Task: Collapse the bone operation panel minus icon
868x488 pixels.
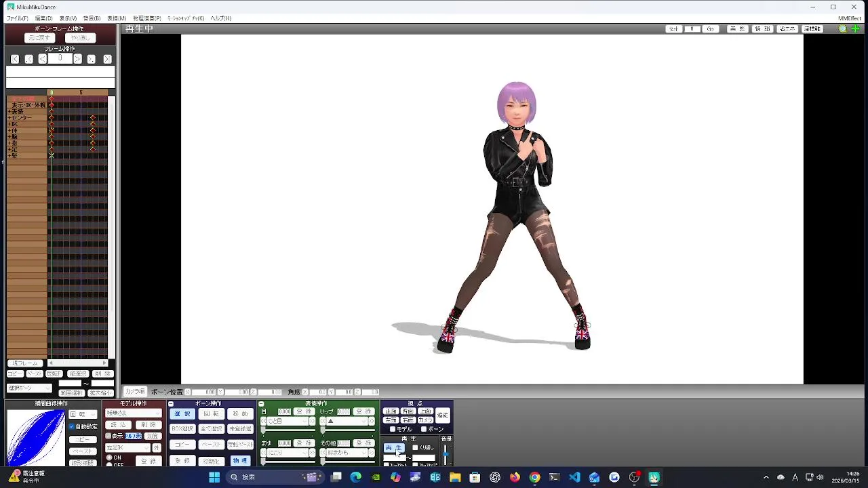Action: [x=171, y=404]
